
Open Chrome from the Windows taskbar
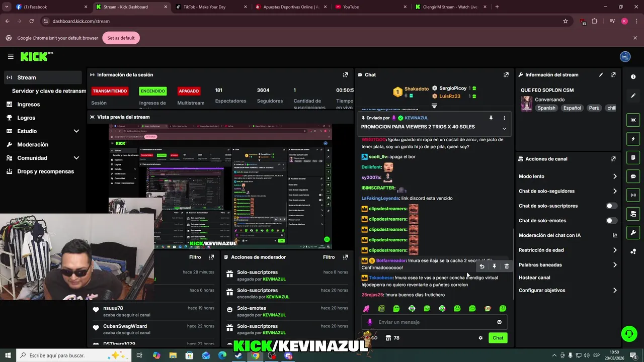[255, 355]
